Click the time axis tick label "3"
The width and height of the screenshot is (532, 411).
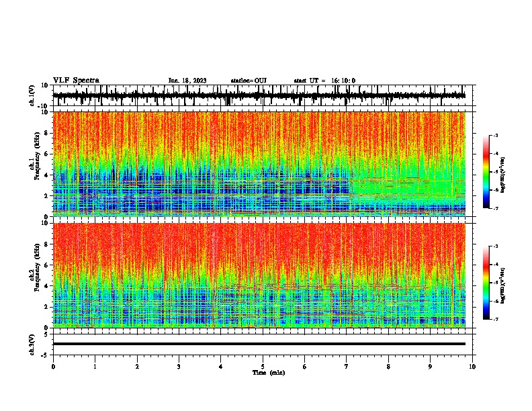pos(179,367)
